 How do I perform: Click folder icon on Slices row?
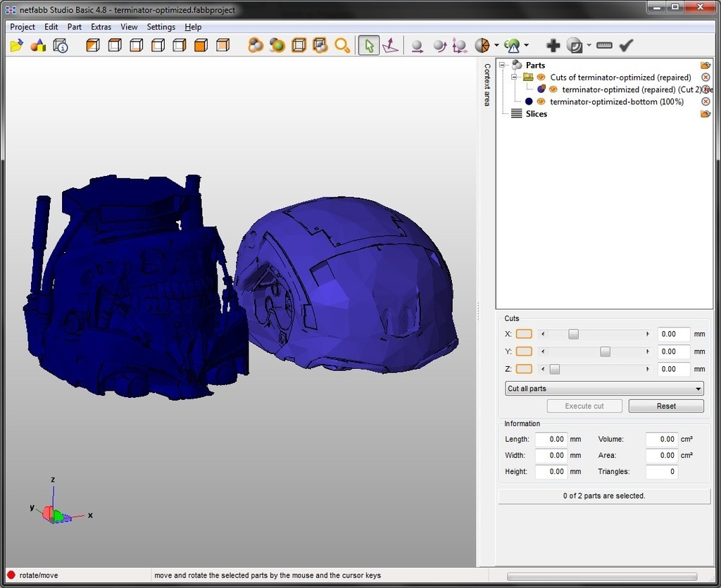[x=706, y=113]
